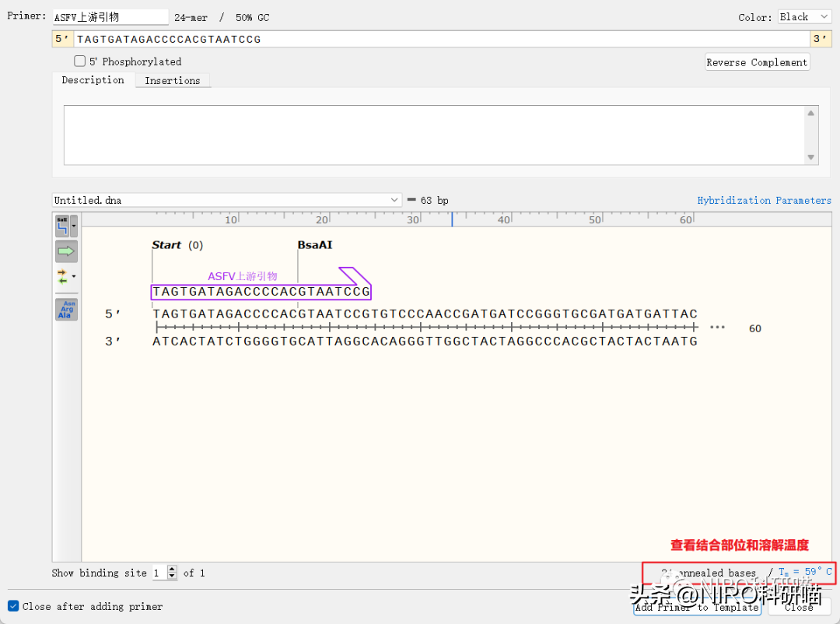Open the Color dropdown set to Black
Screen dimensions: 840x624
[x=804, y=17]
